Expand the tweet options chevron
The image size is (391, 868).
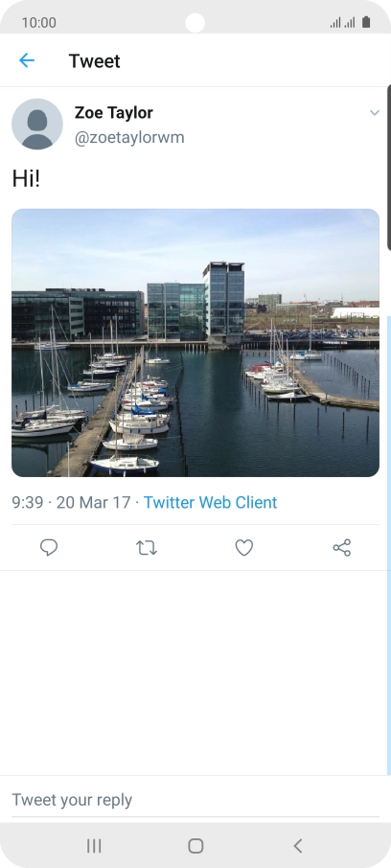[375, 113]
